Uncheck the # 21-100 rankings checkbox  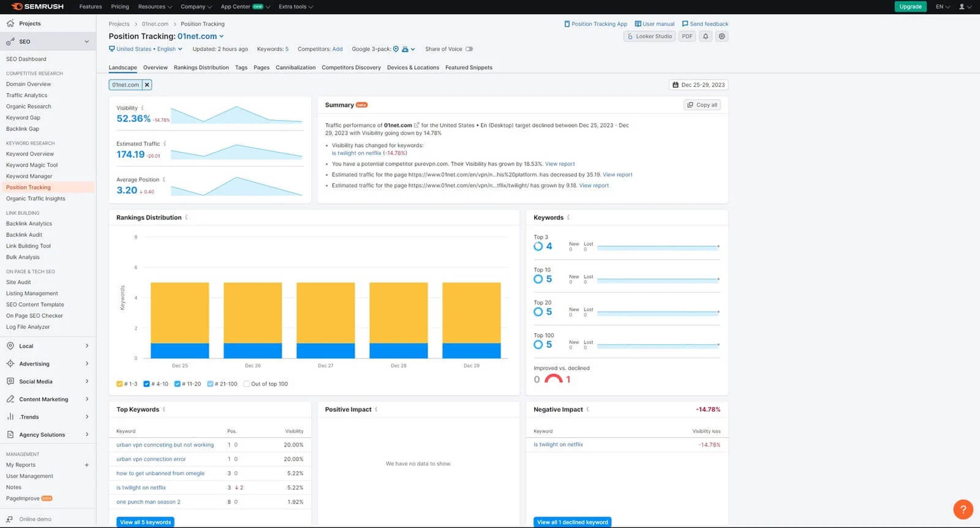[x=210, y=384]
